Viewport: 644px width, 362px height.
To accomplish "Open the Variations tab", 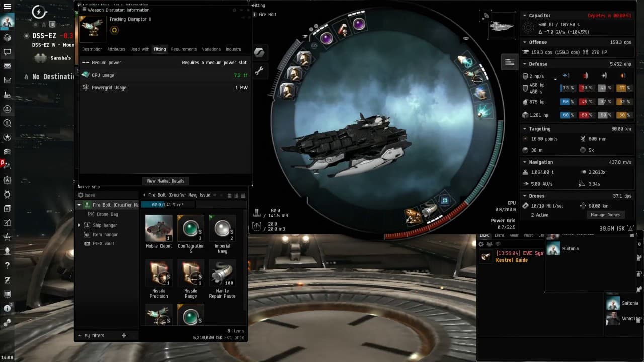I will [x=211, y=49].
